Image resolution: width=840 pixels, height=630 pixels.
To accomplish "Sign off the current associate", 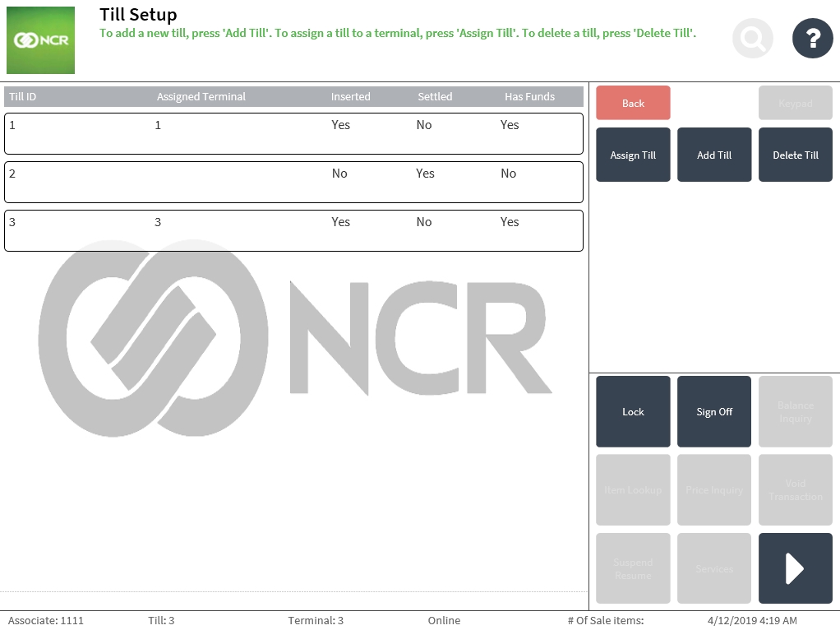I will [x=713, y=412].
